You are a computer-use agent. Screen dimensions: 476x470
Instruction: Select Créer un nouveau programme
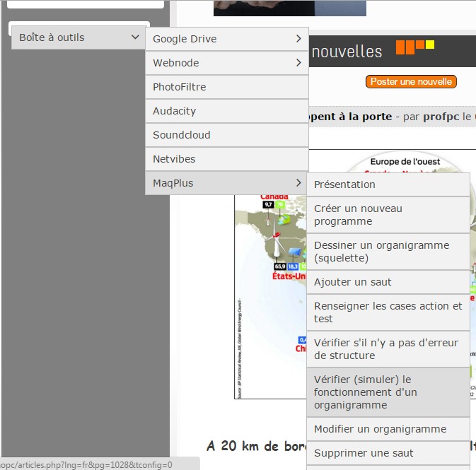pyautogui.click(x=388, y=215)
